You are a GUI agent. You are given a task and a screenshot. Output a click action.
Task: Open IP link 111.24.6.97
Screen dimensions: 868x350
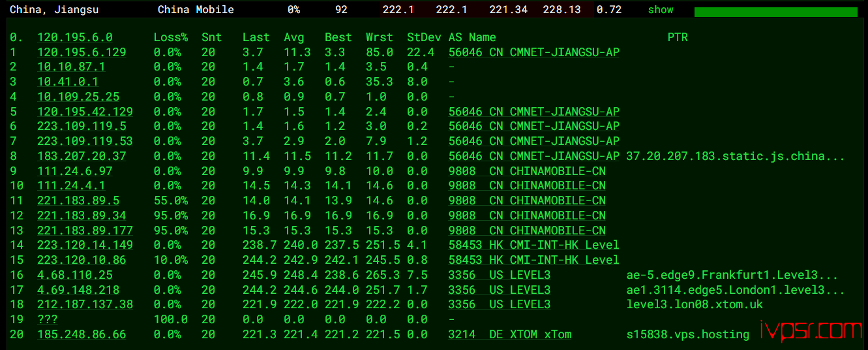75,171
